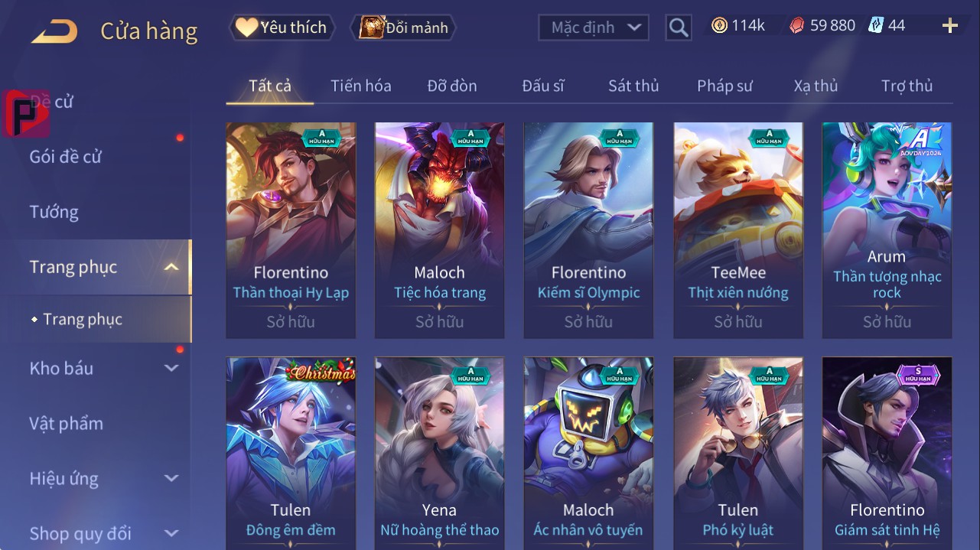Tap the plus icon to add currency
980x550 pixels.
click(950, 26)
